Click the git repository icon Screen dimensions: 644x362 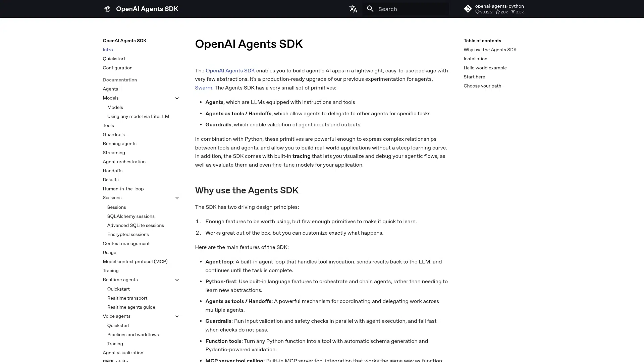468,9
